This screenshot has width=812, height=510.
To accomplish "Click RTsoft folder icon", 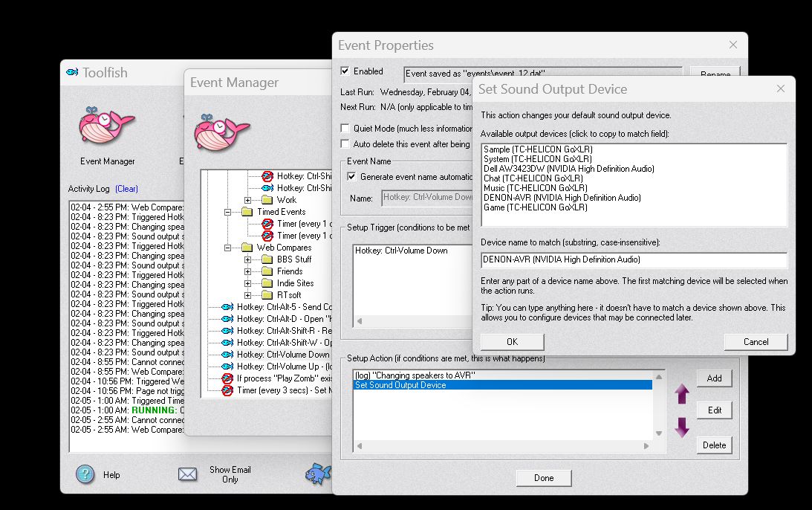I will coord(267,295).
